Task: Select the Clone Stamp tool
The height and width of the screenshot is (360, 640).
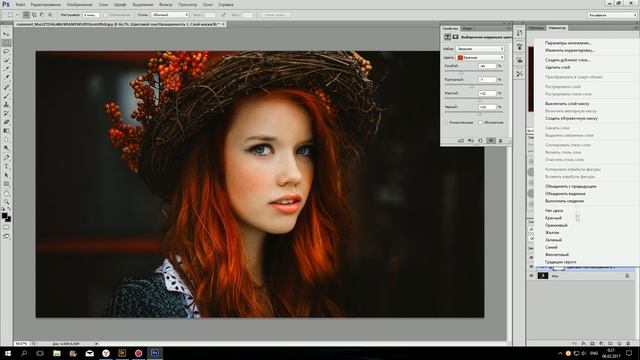Action: pos(6,104)
